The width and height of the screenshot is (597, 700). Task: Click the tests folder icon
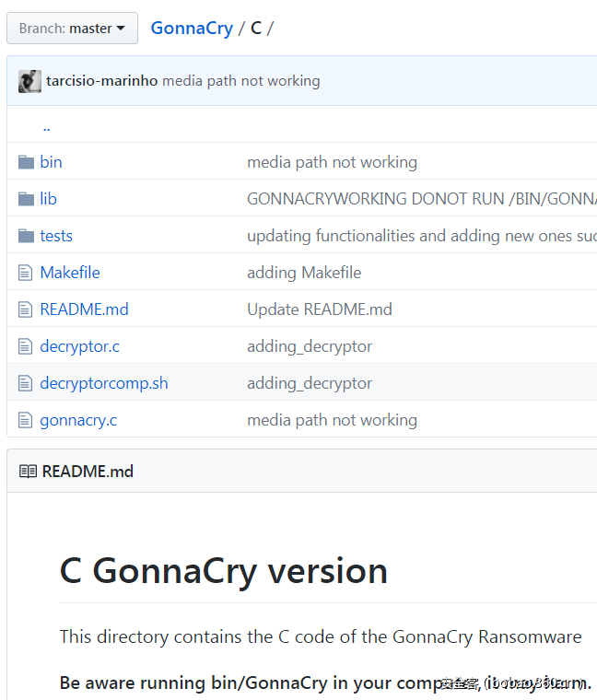(26, 236)
